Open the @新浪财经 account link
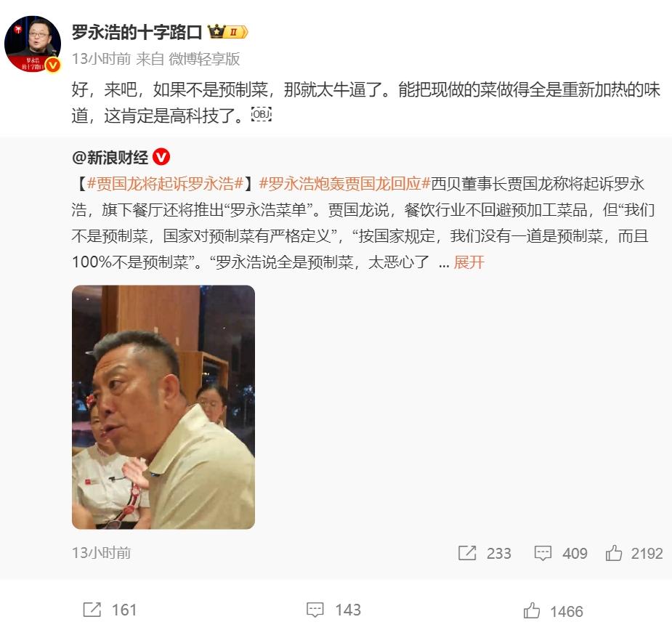 tap(110, 158)
